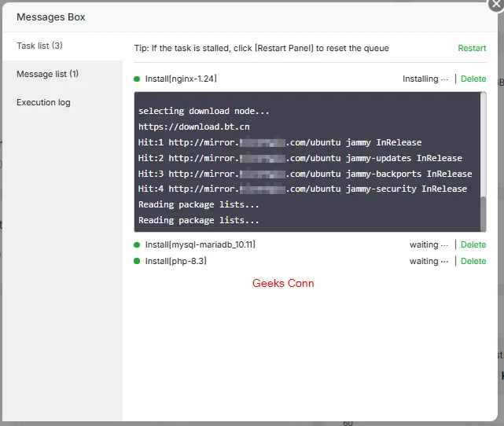Click the waiting status of the php-8.3 task

[429, 261]
